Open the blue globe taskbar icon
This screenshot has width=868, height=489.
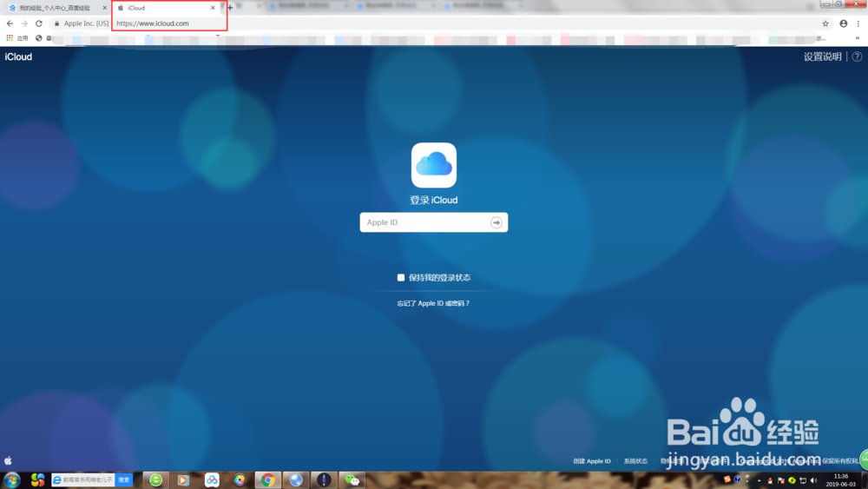296,480
